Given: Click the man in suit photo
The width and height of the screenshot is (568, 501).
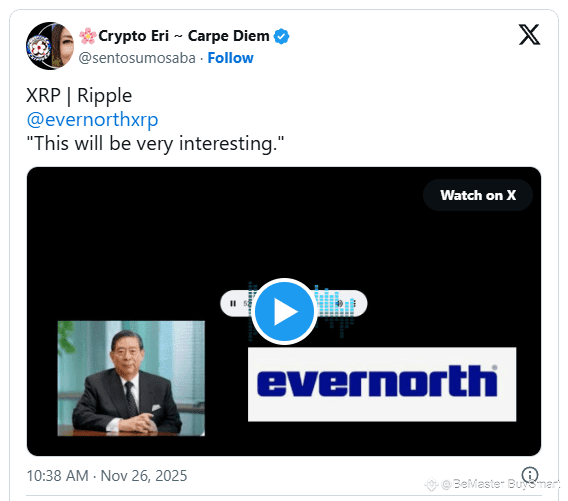Looking at the screenshot, I should point(131,378).
